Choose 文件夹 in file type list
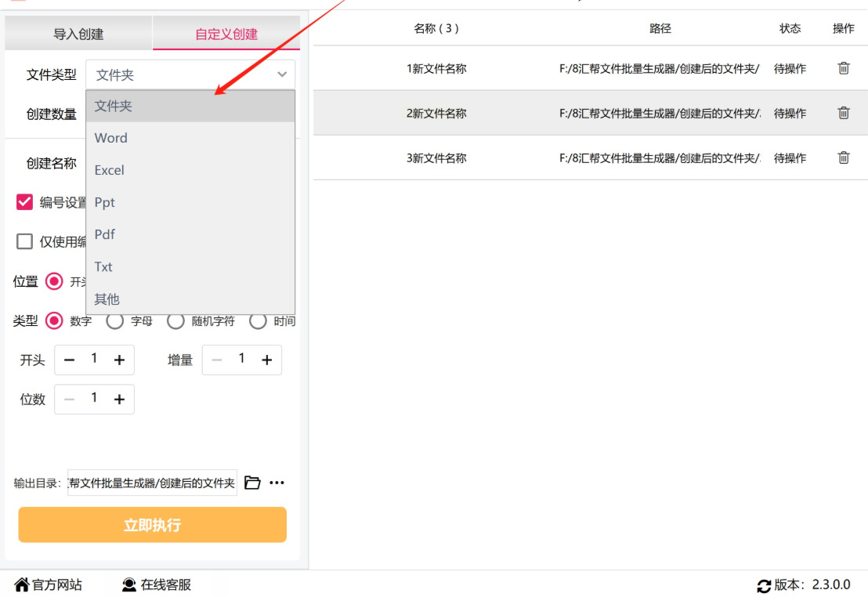The image size is (868, 597). [190, 106]
